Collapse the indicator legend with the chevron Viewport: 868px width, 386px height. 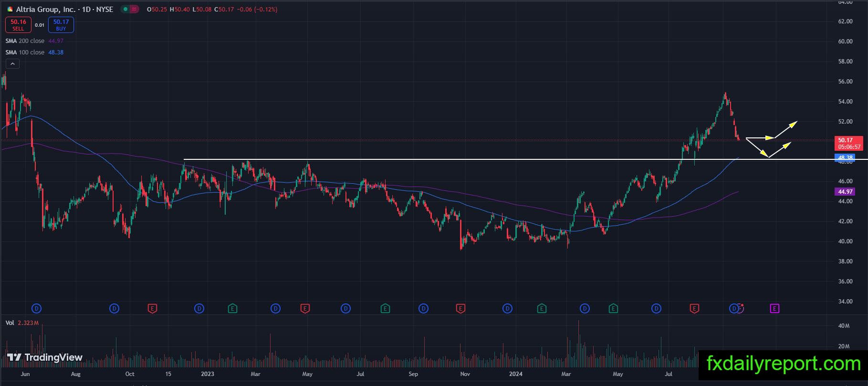pos(12,64)
